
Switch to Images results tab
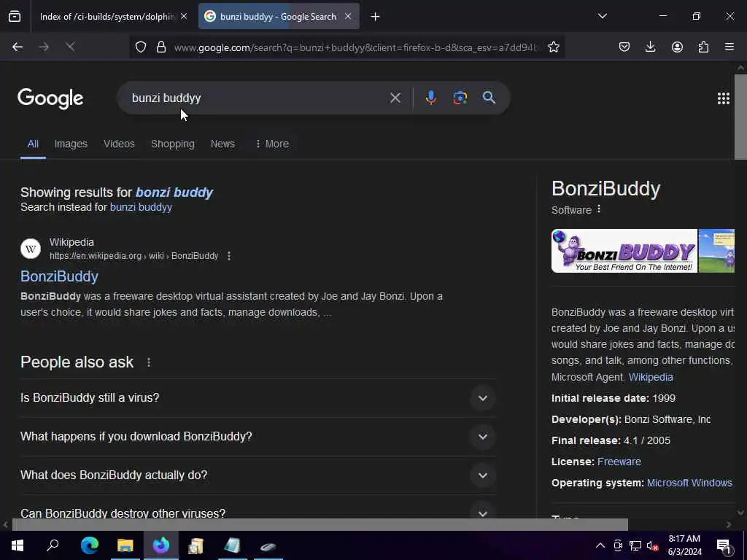(x=71, y=144)
